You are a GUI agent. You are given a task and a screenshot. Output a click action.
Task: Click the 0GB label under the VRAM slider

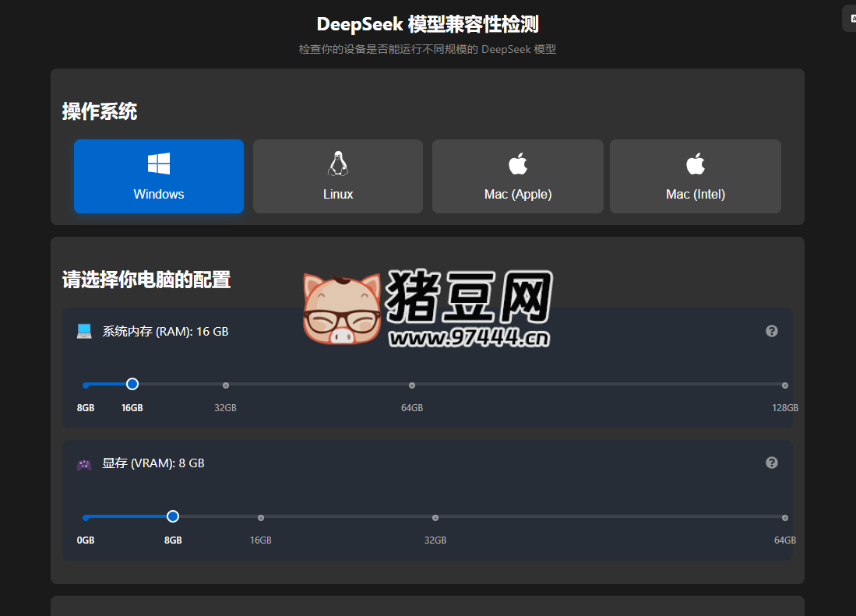86,539
